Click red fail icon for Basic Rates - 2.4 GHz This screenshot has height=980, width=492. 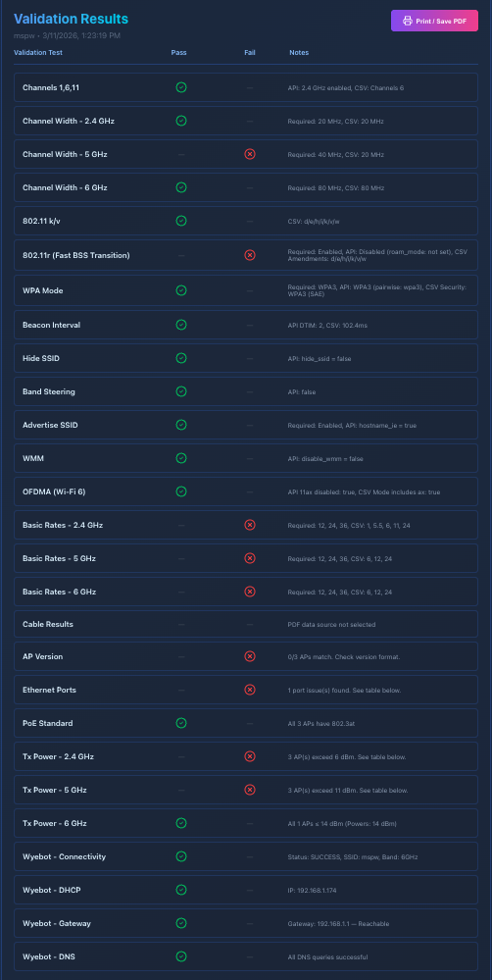(x=250, y=525)
